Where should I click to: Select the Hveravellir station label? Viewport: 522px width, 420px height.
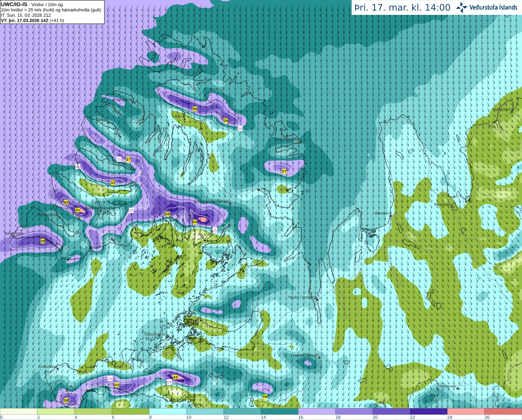(447, 386)
